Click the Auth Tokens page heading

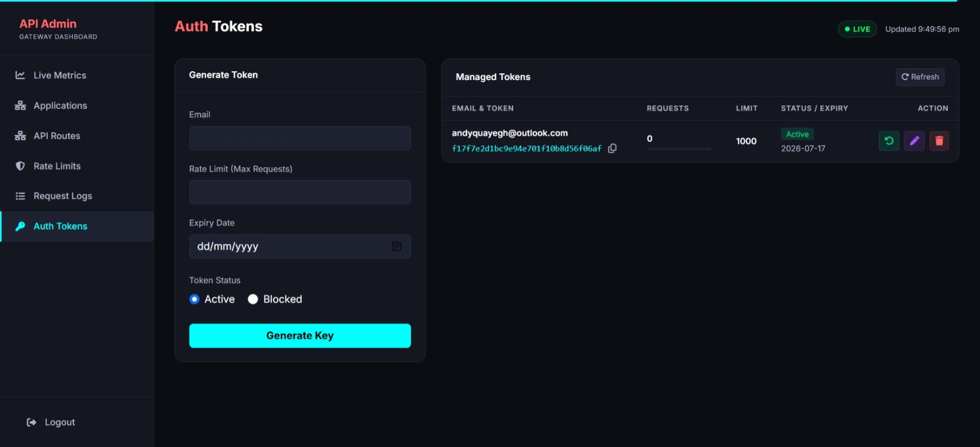point(218,26)
